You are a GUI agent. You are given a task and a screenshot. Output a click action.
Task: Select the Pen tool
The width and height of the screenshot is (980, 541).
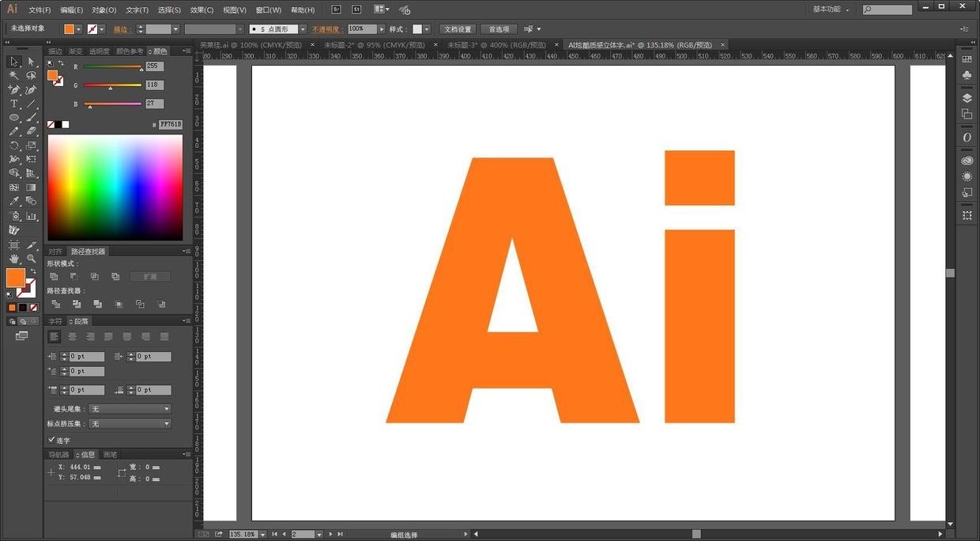14,89
